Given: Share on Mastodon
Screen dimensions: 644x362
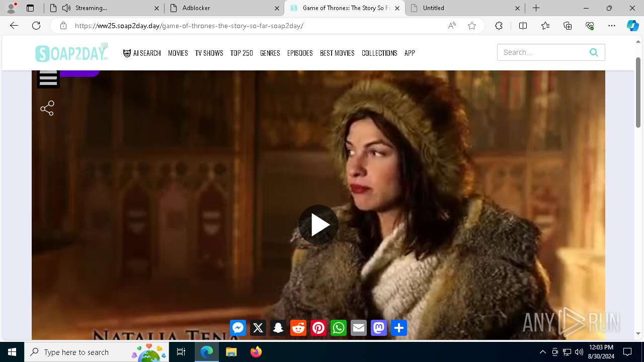Looking at the screenshot, I should click(379, 328).
